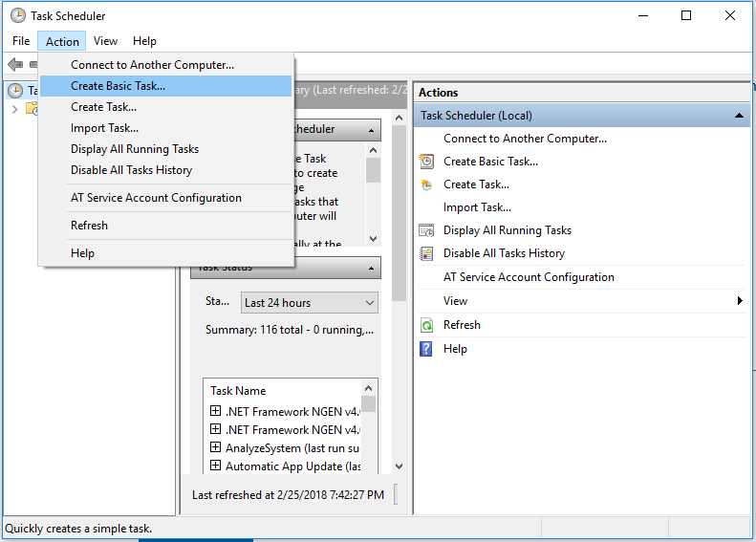This screenshot has width=756, height=542.
Task: Click the Display All Running Tasks icon
Action: [x=426, y=230]
